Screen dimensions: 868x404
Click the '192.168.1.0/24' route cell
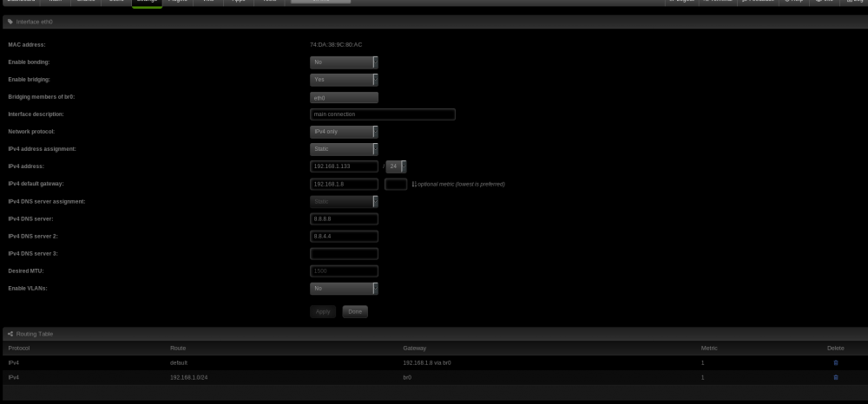[188, 377]
